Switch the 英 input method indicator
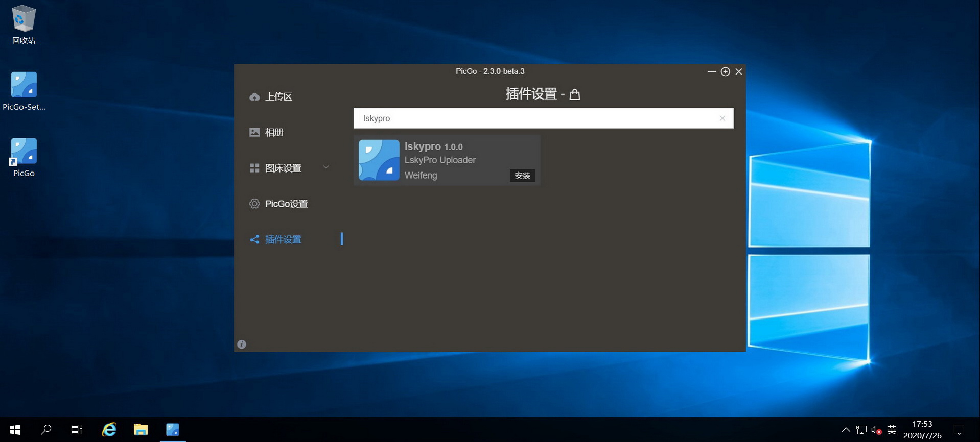The height and width of the screenshot is (442, 980). click(x=892, y=430)
